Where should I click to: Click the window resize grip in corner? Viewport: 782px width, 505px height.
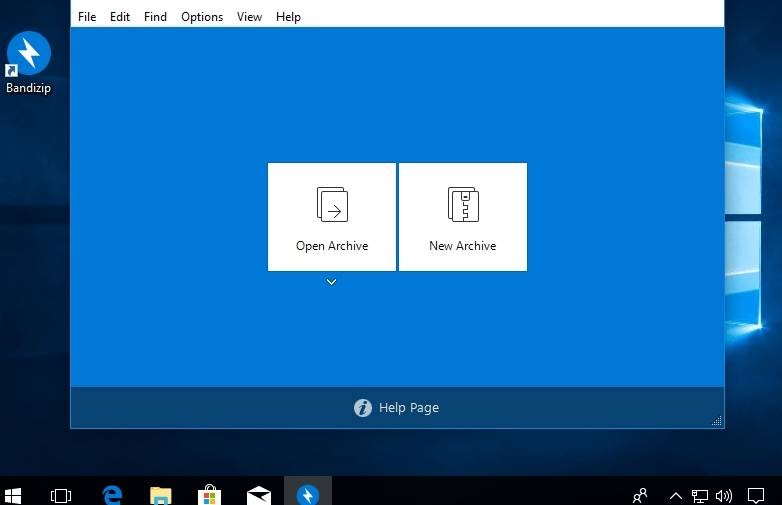tap(716, 422)
